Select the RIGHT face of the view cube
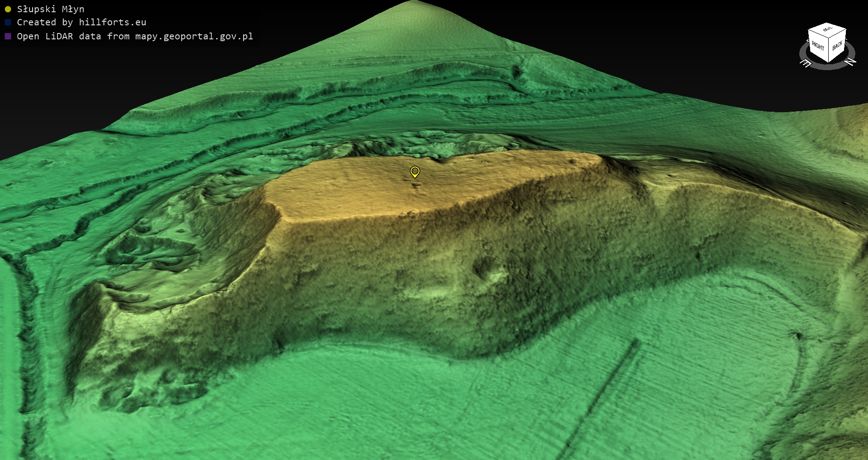 click(x=817, y=46)
